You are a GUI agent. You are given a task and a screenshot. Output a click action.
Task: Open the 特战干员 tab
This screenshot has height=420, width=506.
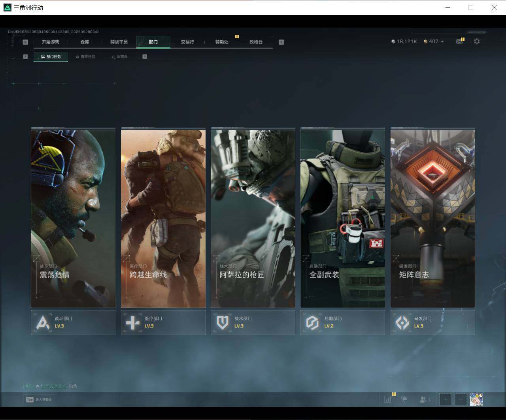[x=119, y=42]
